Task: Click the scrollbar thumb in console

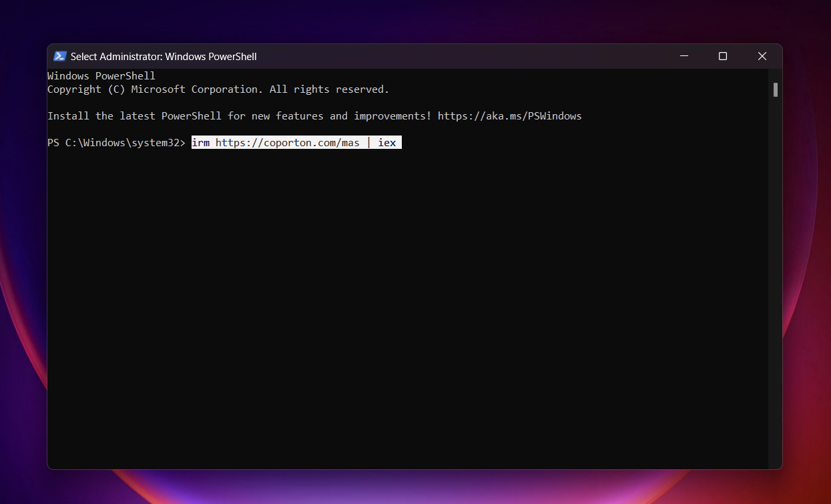Action: click(x=775, y=89)
